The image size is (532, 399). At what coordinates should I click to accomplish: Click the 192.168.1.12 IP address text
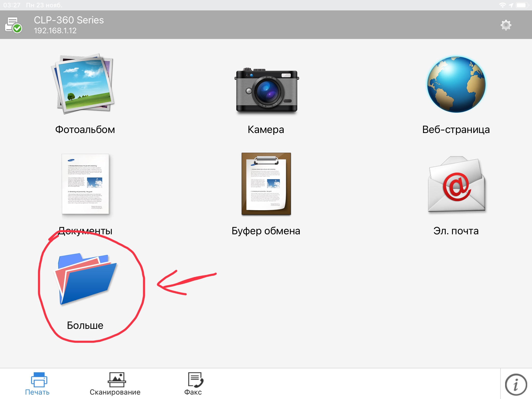click(x=55, y=31)
